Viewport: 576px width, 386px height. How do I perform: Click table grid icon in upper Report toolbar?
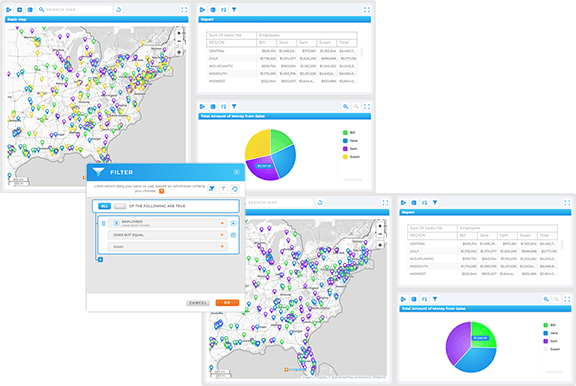click(x=213, y=10)
